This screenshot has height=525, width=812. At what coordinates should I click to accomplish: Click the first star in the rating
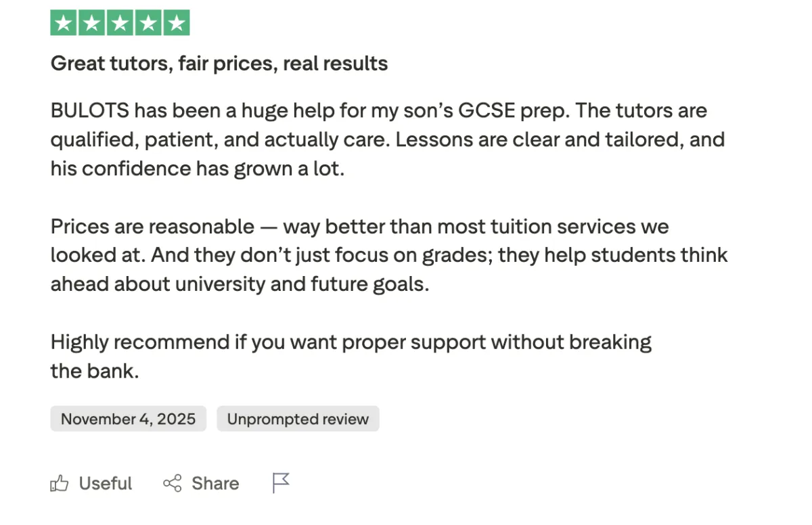coord(64,23)
